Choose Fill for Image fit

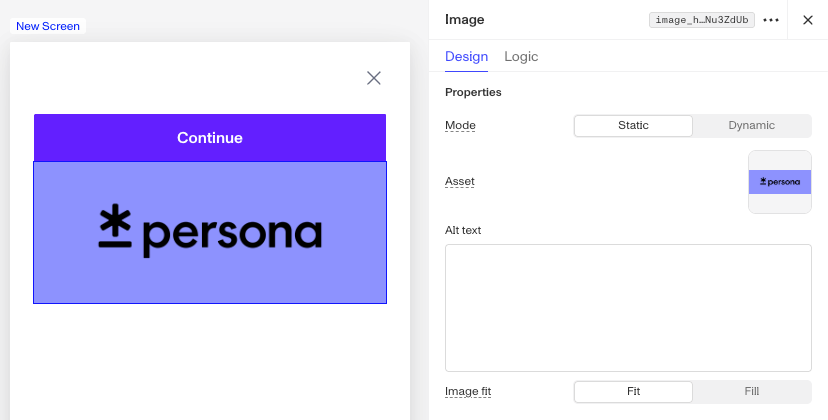tap(751, 392)
